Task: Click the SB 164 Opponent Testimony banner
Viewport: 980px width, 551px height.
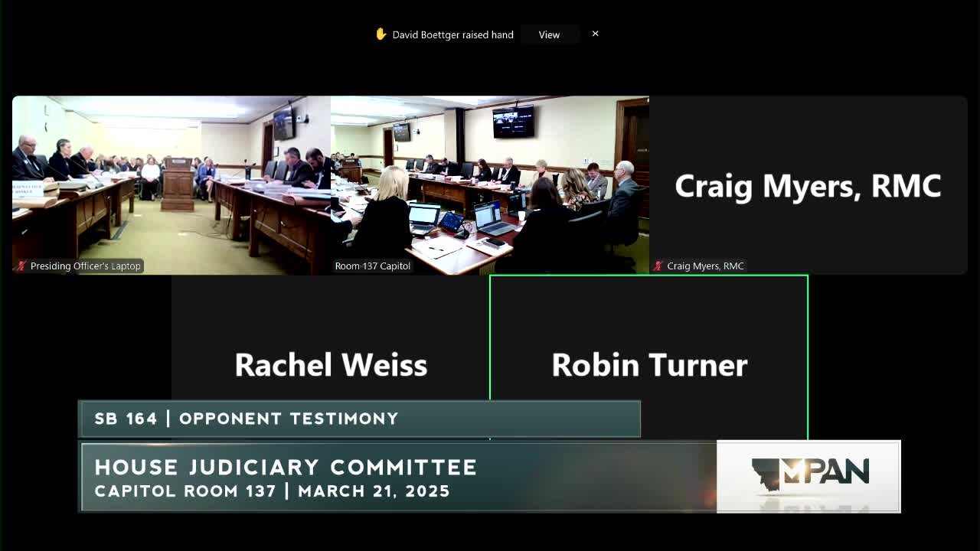Action: click(358, 419)
